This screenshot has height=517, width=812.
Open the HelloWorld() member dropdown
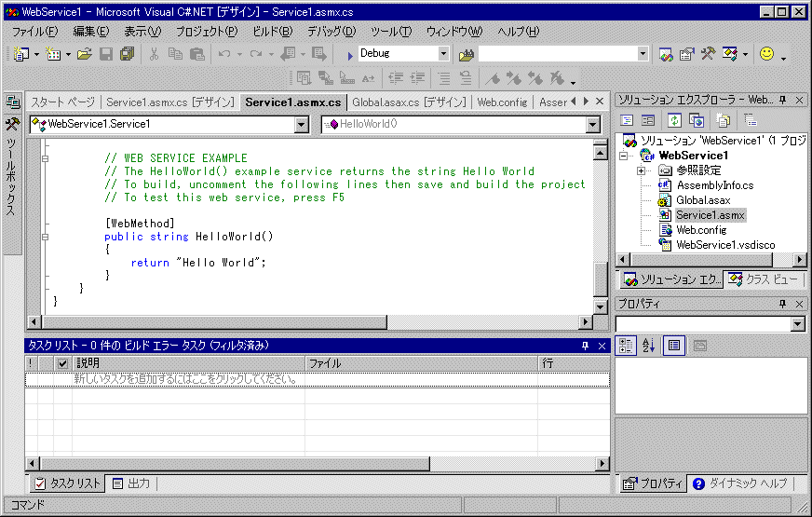[x=593, y=124]
